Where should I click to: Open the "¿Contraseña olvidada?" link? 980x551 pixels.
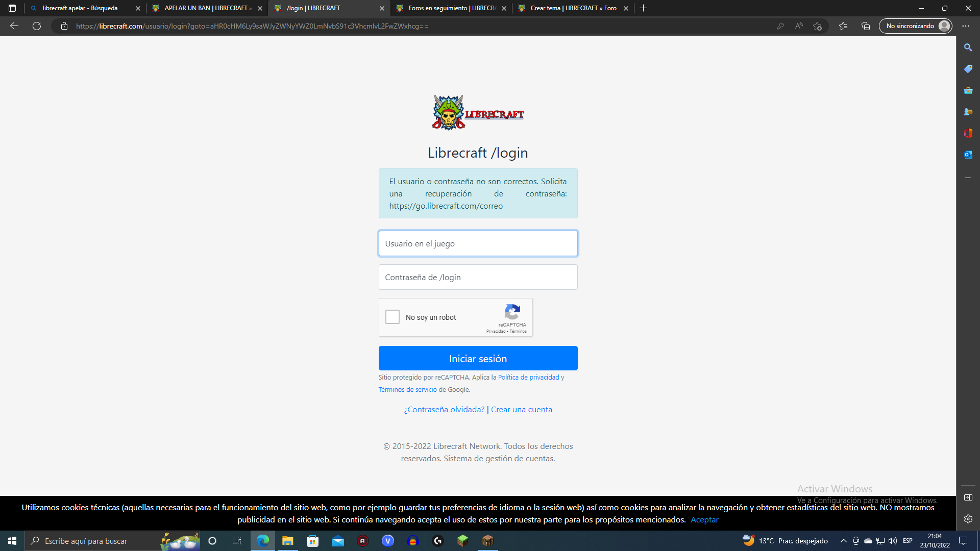[444, 410]
